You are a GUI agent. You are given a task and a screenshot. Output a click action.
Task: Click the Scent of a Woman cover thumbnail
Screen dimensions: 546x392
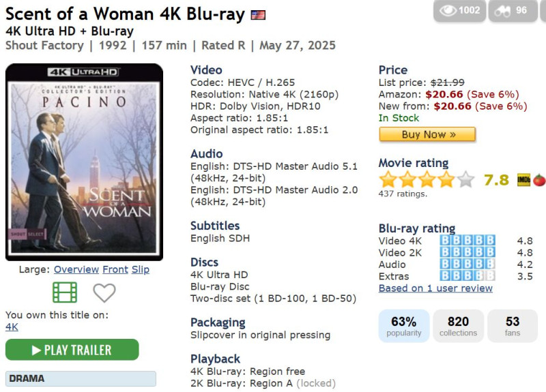84,162
